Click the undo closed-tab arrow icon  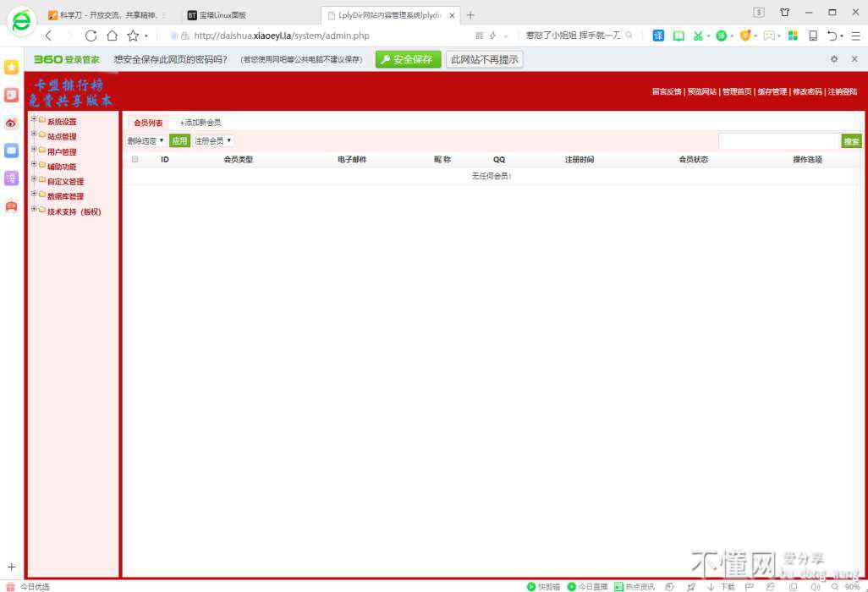[832, 36]
